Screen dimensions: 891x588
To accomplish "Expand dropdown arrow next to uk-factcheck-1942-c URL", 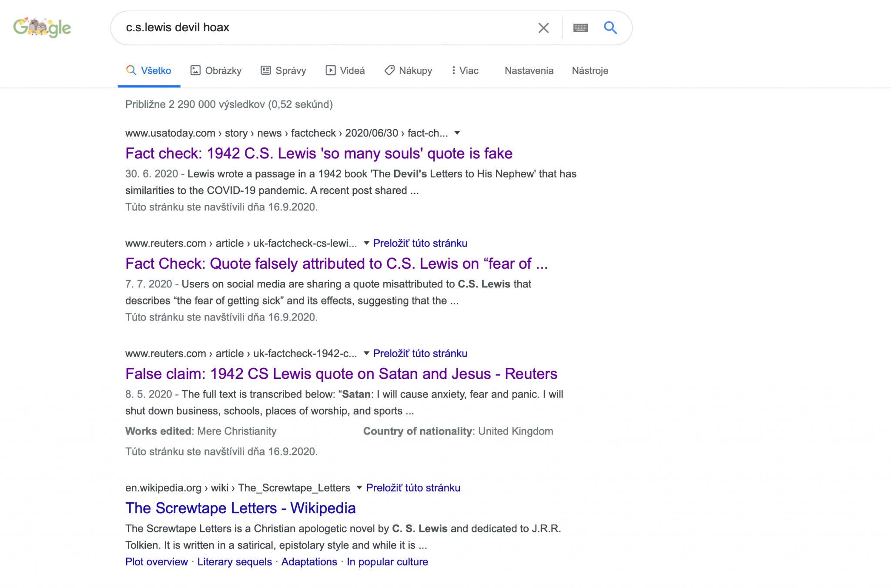I will 366,353.
